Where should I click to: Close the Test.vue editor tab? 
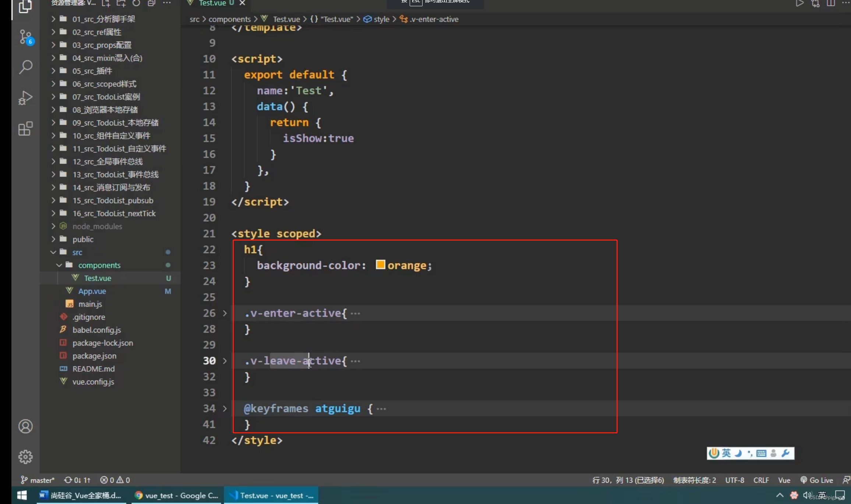pyautogui.click(x=242, y=3)
